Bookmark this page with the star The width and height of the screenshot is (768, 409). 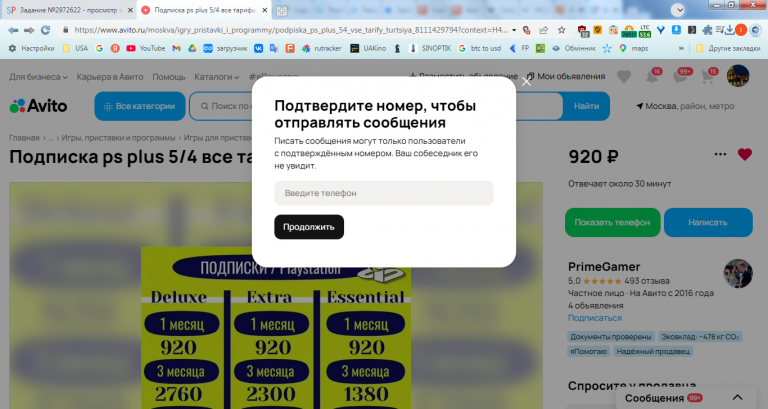point(561,30)
